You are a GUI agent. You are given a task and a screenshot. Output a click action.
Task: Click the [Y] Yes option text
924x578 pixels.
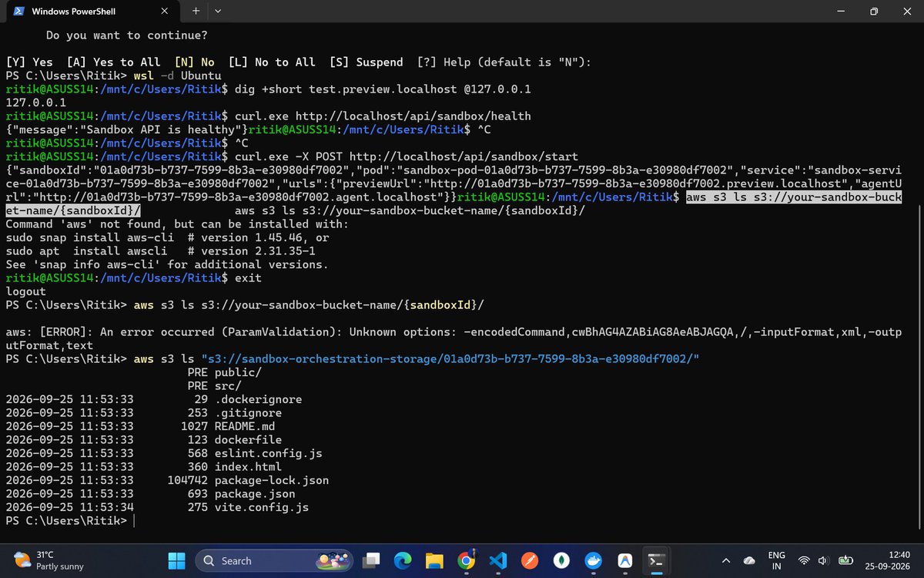[29, 62]
